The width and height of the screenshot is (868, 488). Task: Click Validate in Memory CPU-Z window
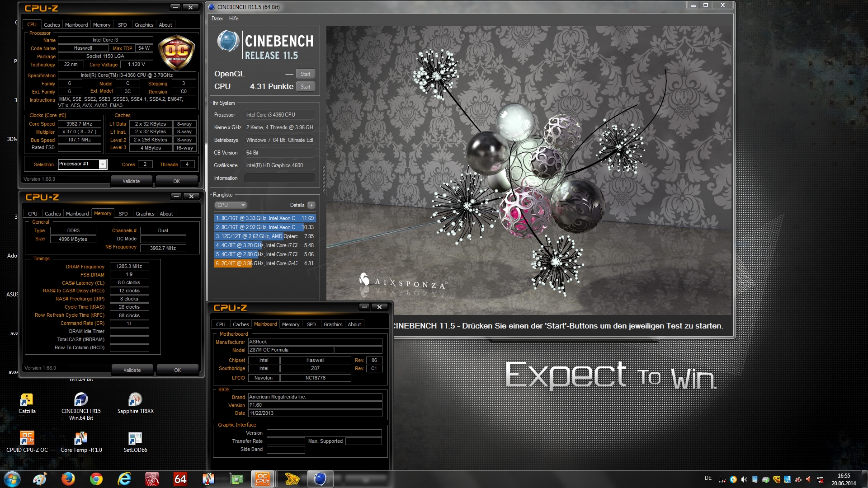coord(132,370)
